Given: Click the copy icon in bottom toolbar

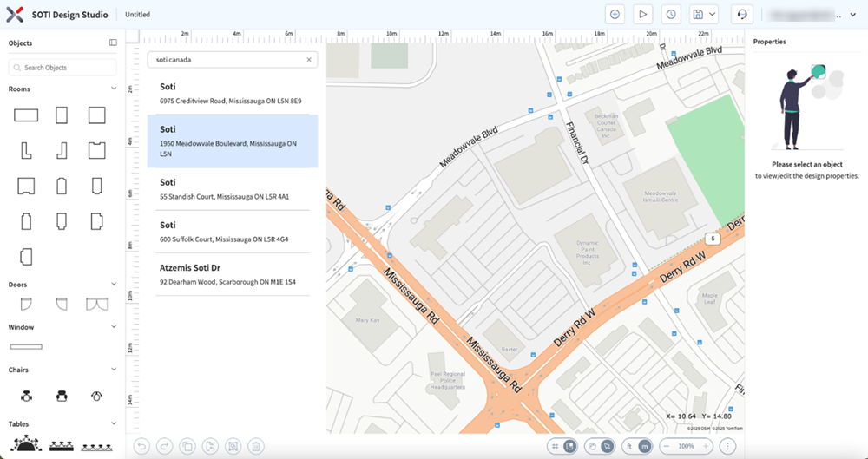Looking at the screenshot, I should coord(187,446).
